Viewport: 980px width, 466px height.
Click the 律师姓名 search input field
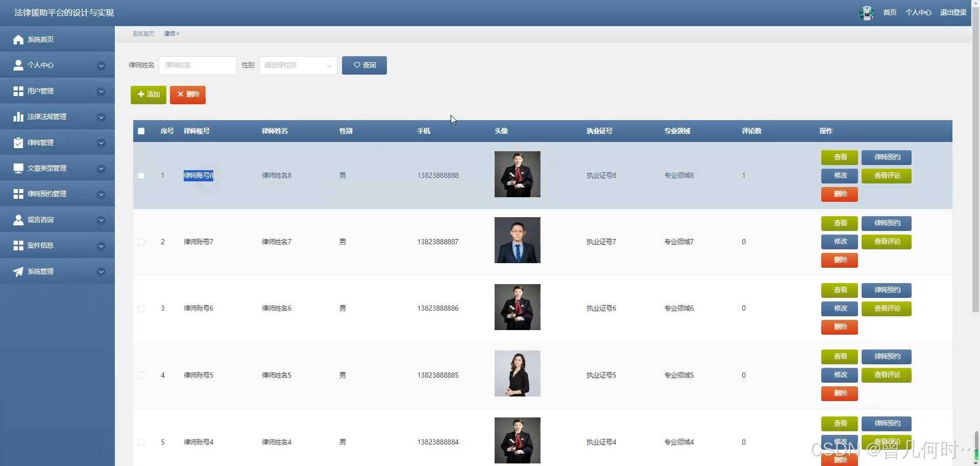click(x=198, y=65)
